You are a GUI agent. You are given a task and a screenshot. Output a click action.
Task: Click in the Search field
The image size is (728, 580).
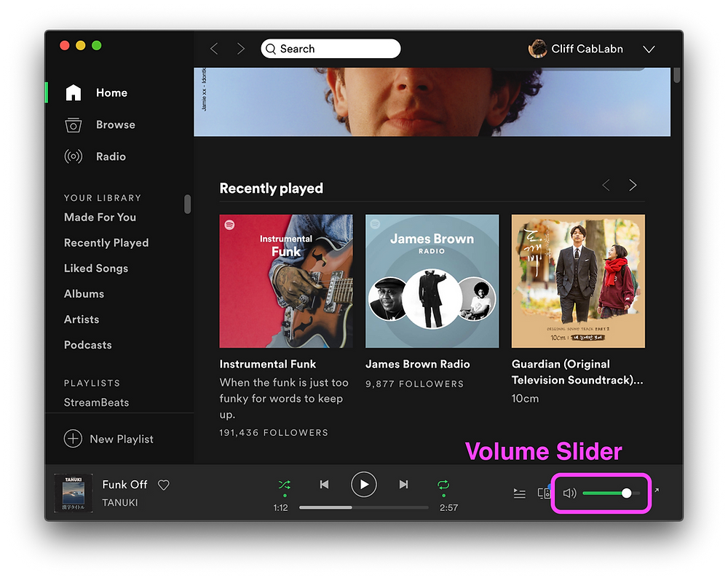click(x=331, y=49)
